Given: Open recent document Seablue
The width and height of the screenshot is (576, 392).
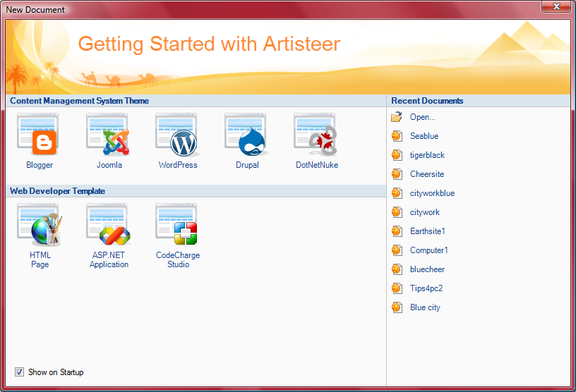Looking at the screenshot, I should click(x=424, y=136).
